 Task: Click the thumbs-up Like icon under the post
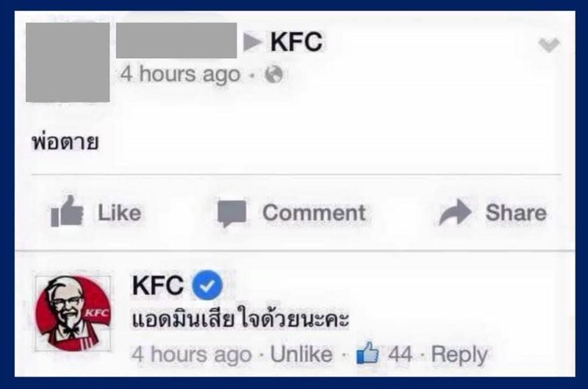(67, 212)
